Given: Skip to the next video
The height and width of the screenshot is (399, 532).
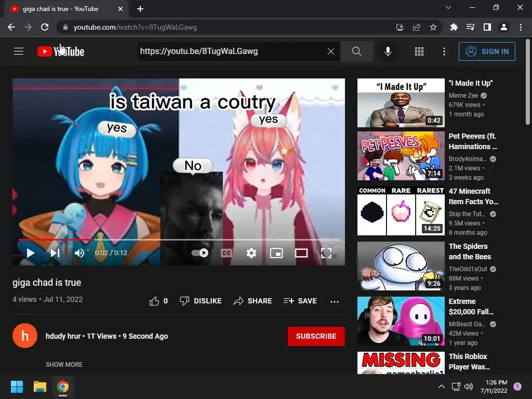Looking at the screenshot, I should point(55,253).
